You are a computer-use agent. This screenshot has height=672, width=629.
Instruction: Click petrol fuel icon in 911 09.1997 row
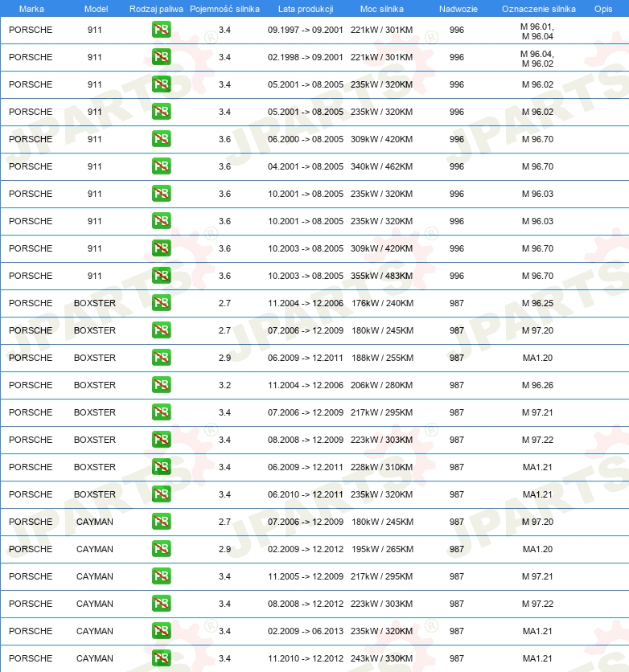pos(161,30)
